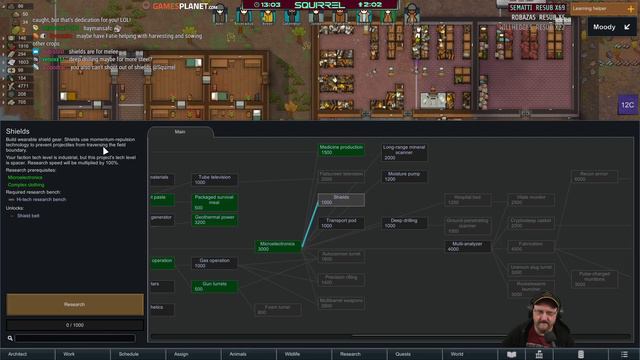Select the Fabrication research node
This screenshot has height=360, width=640.
coord(531,246)
